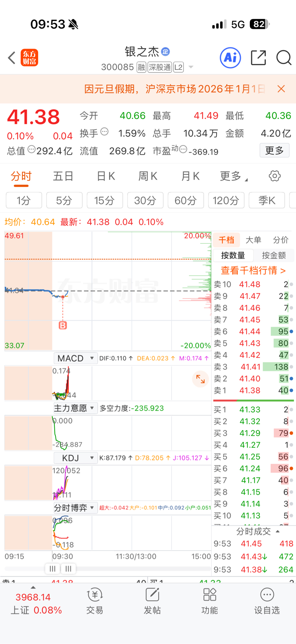
Task: Tap the 融 margin tag
Action: 141,67
